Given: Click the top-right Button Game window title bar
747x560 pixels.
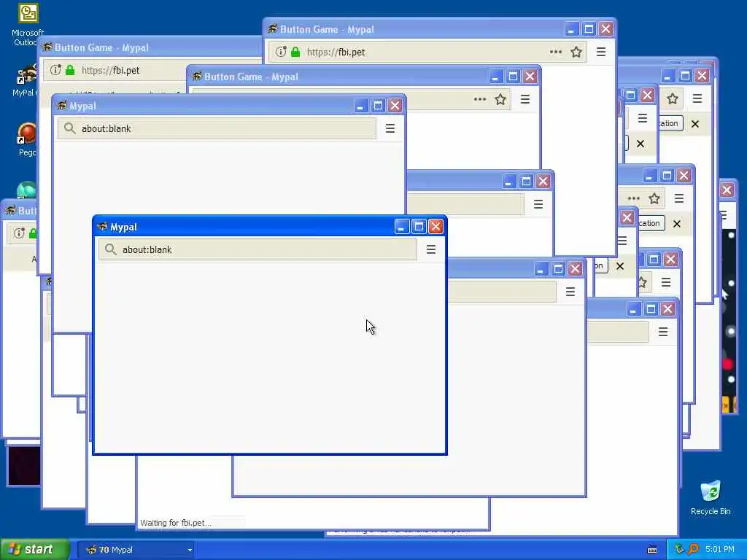Looking at the screenshot, I should coord(439,29).
